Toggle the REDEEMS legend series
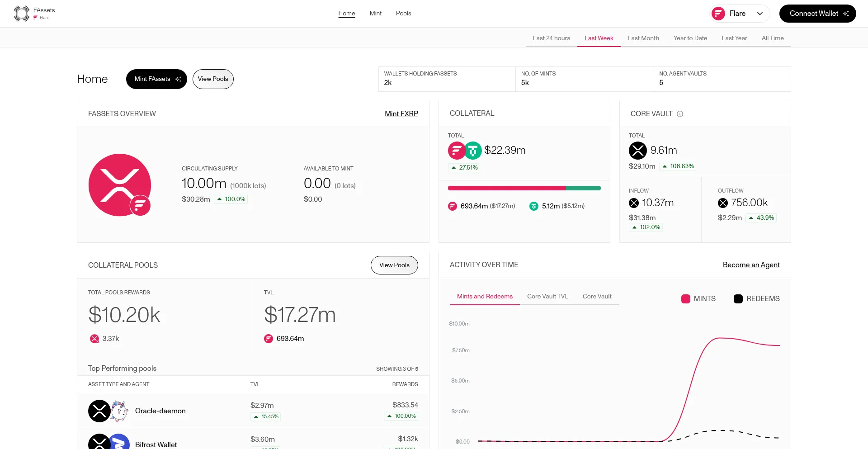Screen dimensions: 868x449 tap(756, 299)
